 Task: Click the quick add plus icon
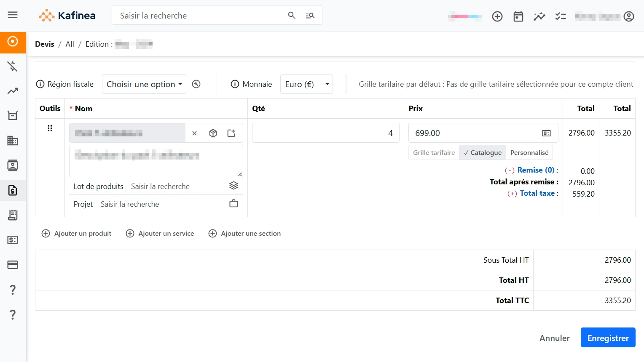pos(497,16)
